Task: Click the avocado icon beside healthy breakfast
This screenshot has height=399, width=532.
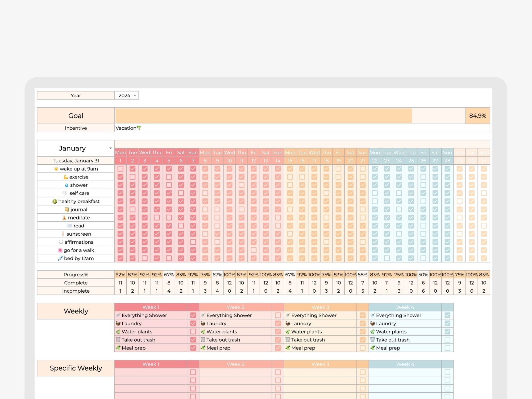Action: click(55, 201)
